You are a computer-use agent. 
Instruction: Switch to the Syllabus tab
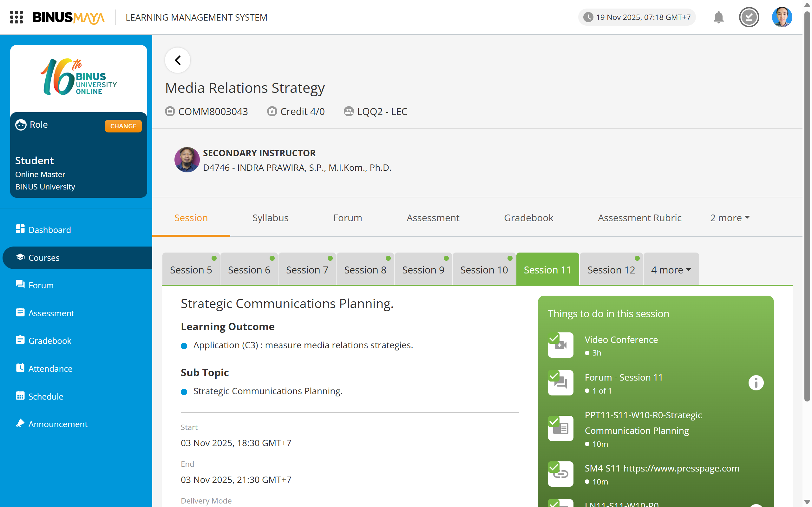(270, 218)
